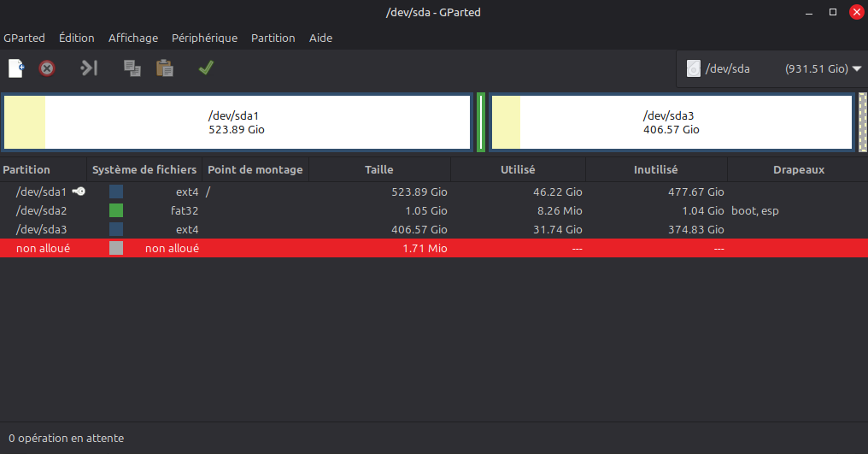Sort by the Taille column header
868x454 pixels.
coord(378,169)
